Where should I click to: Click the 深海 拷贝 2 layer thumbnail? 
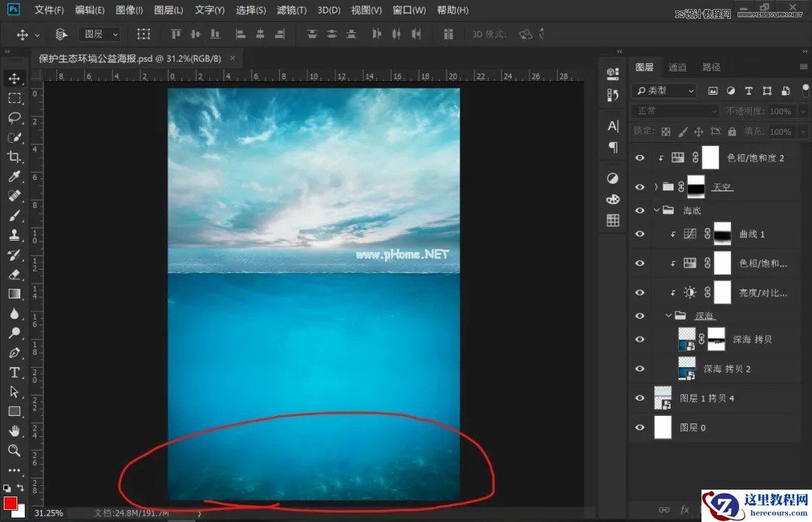click(x=687, y=369)
